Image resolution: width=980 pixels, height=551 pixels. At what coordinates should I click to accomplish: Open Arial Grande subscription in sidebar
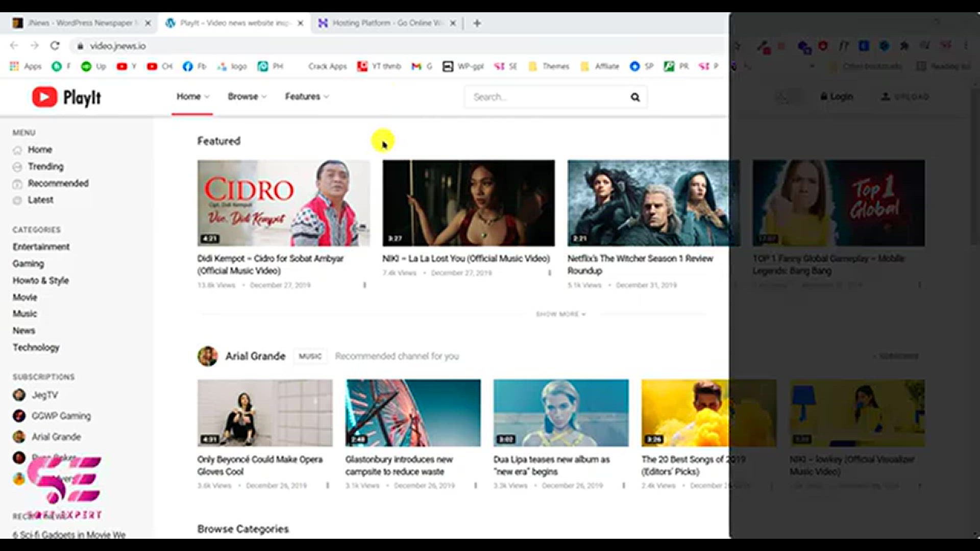click(x=46, y=437)
